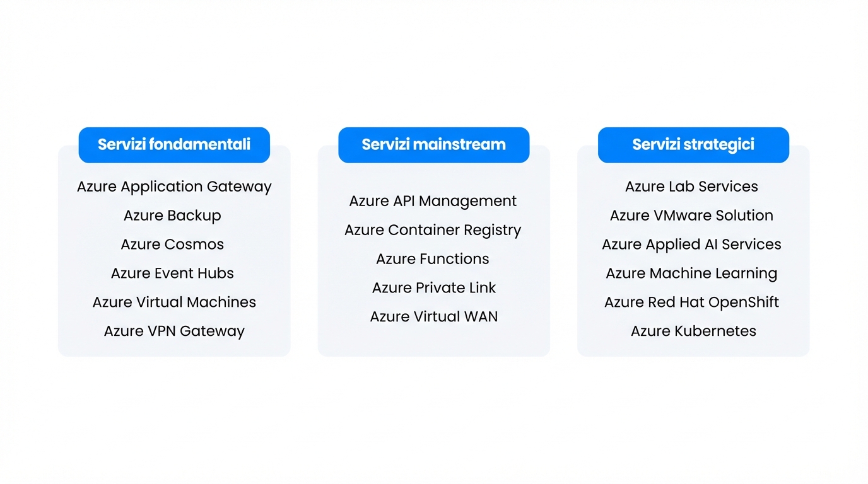Click Azure Application Gateway entry

point(174,187)
